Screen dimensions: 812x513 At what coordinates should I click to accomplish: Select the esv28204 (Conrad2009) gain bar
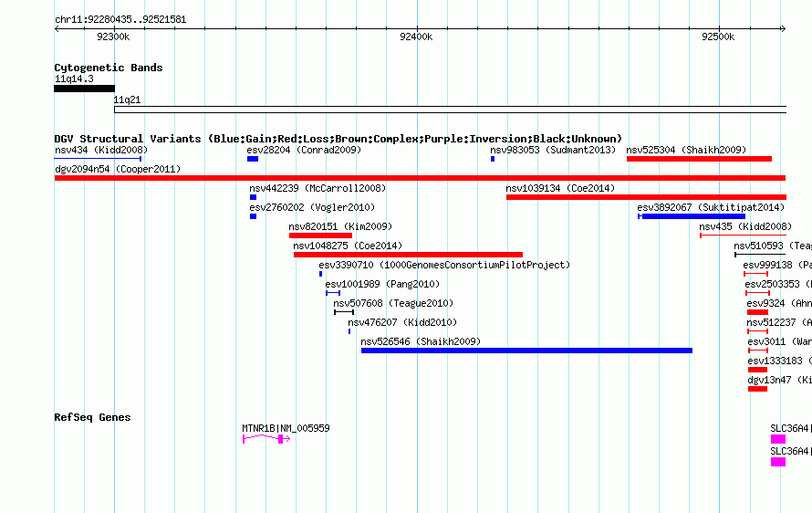click(x=253, y=159)
